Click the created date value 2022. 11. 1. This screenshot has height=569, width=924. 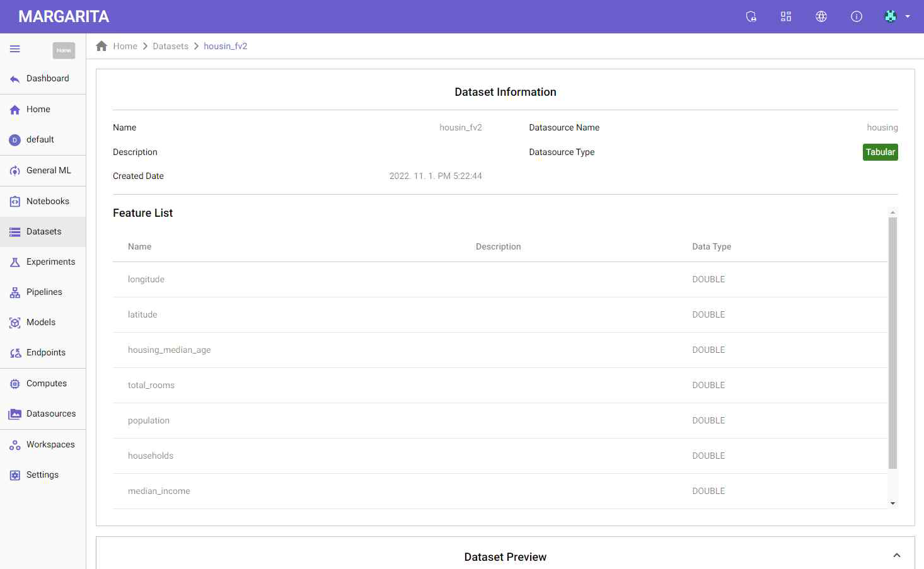(436, 176)
